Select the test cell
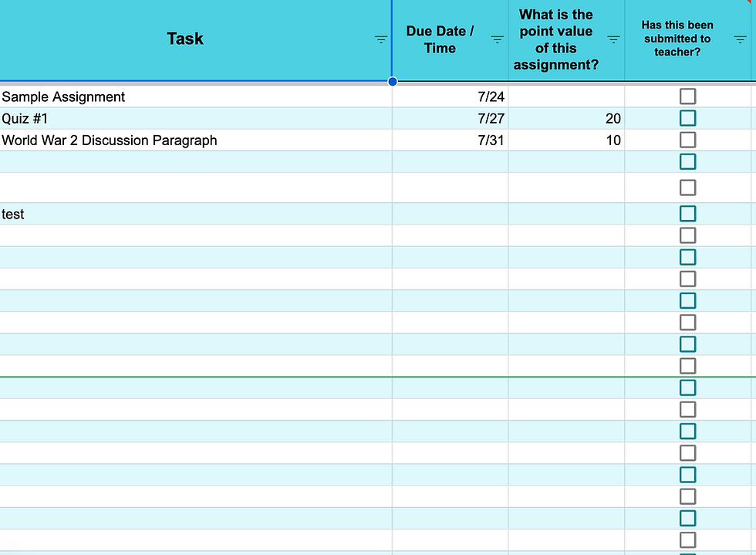The image size is (756, 555). click(x=196, y=214)
